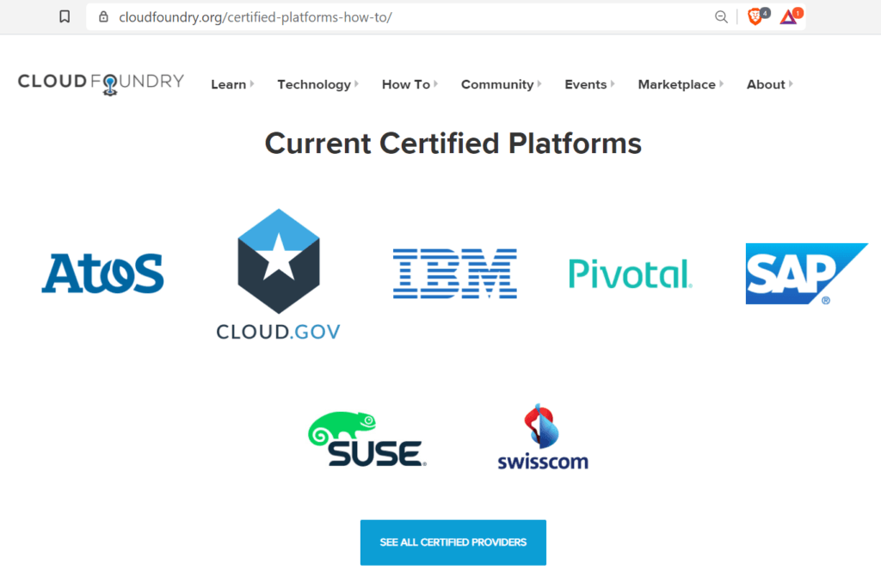Choose the Pivotal logo
Image resolution: width=881 pixels, height=588 pixels.
[631, 273]
